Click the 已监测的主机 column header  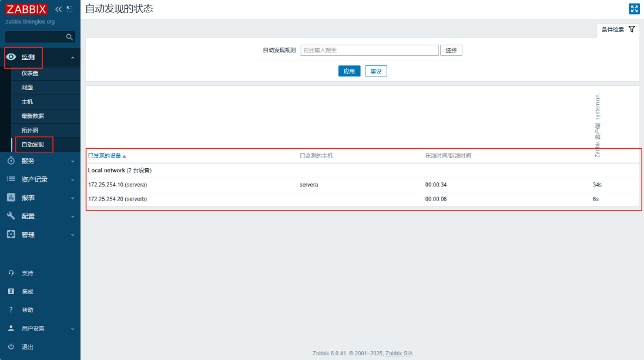[316, 156]
